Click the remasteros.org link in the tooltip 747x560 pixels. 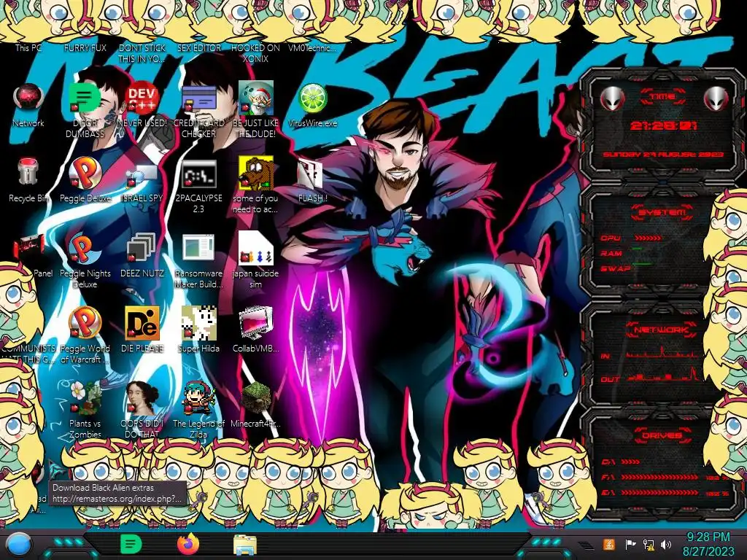117,499
